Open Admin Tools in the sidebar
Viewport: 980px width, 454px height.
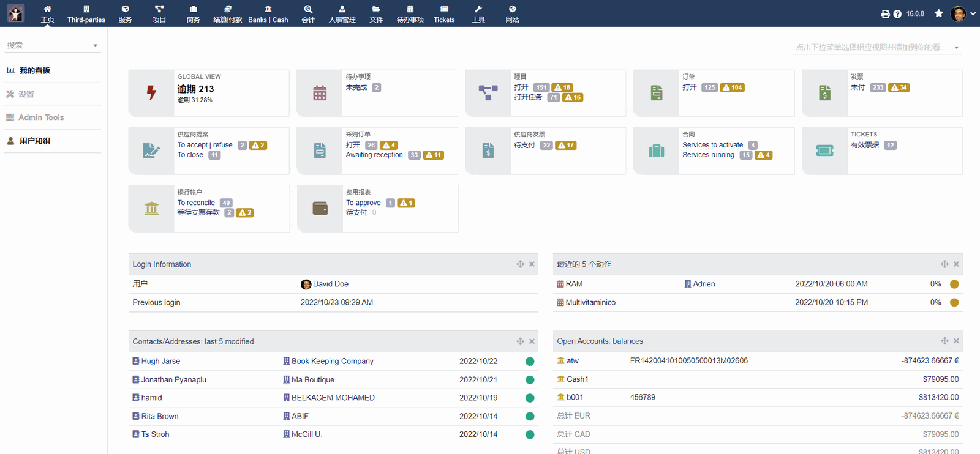(x=41, y=117)
